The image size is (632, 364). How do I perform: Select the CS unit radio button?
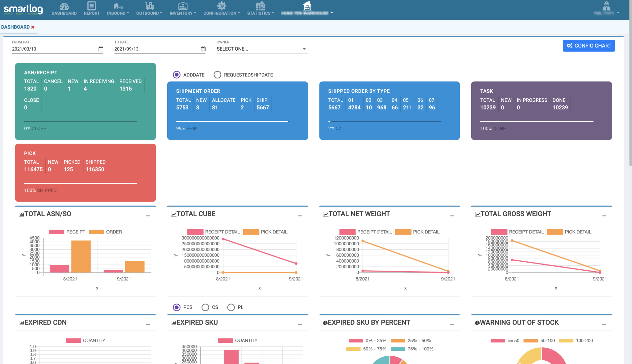pyautogui.click(x=205, y=307)
